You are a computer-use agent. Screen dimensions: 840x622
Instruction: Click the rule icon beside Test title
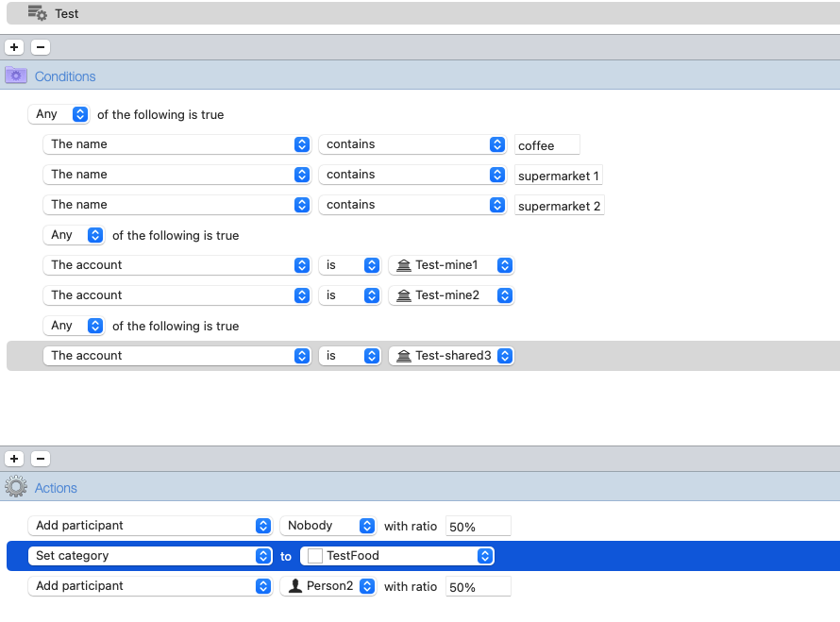(37, 13)
